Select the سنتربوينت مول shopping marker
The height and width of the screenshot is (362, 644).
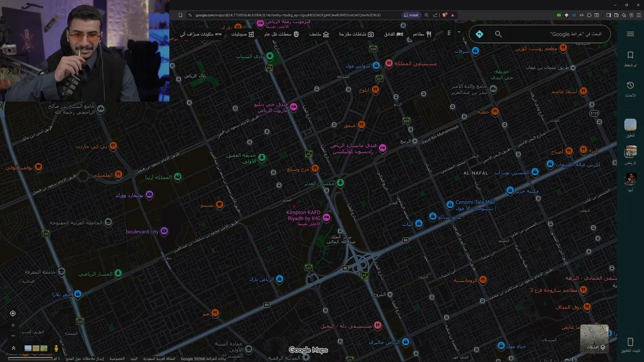376,66
